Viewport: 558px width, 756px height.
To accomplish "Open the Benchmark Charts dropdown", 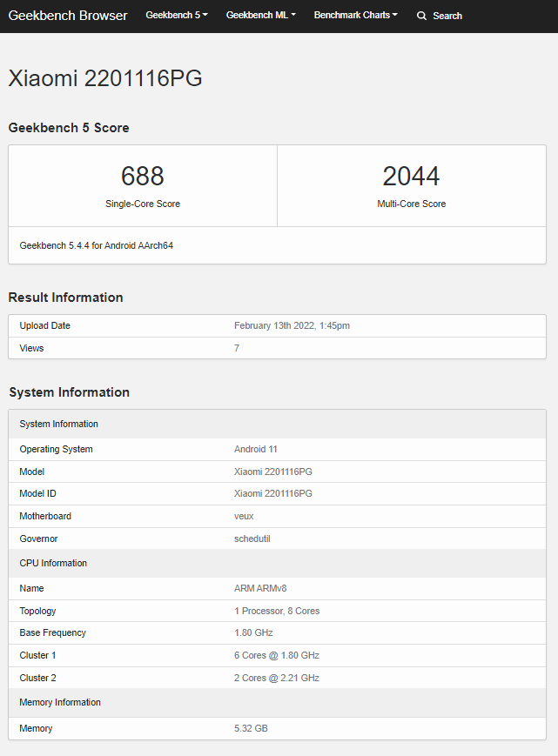I will [x=355, y=16].
